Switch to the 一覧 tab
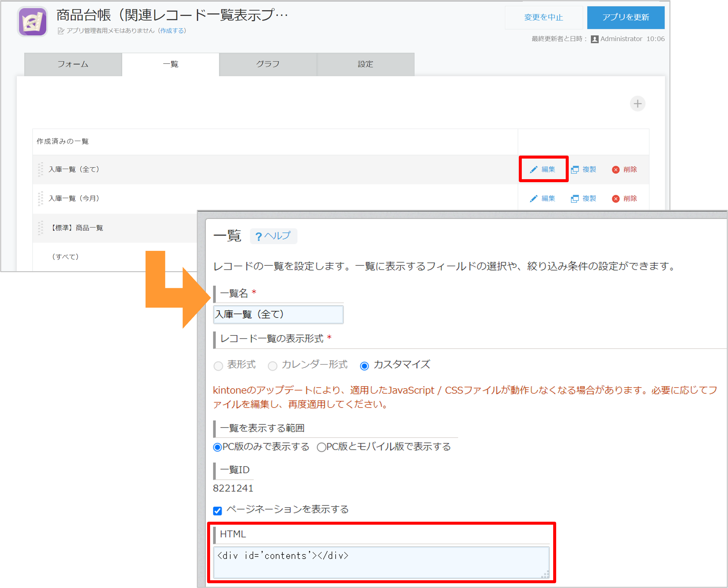Viewport: 728px width, 588px height. pyautogui.click(x=170, y=65)
